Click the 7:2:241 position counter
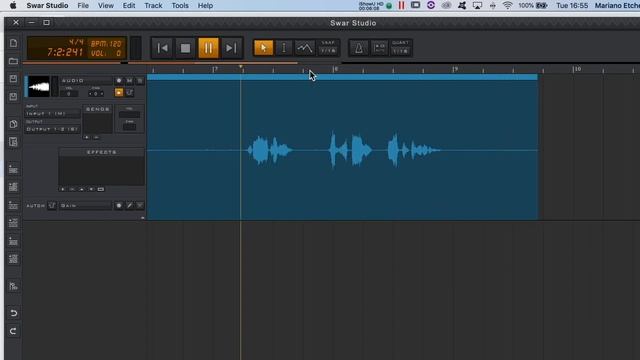Image resolution: width=640 pixels, height=360 pixels. 65,52
